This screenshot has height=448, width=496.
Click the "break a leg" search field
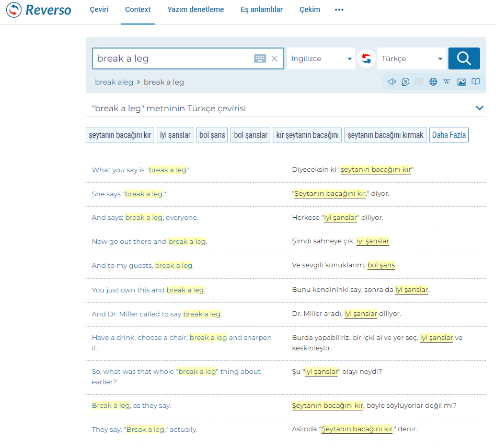point(172,58)
